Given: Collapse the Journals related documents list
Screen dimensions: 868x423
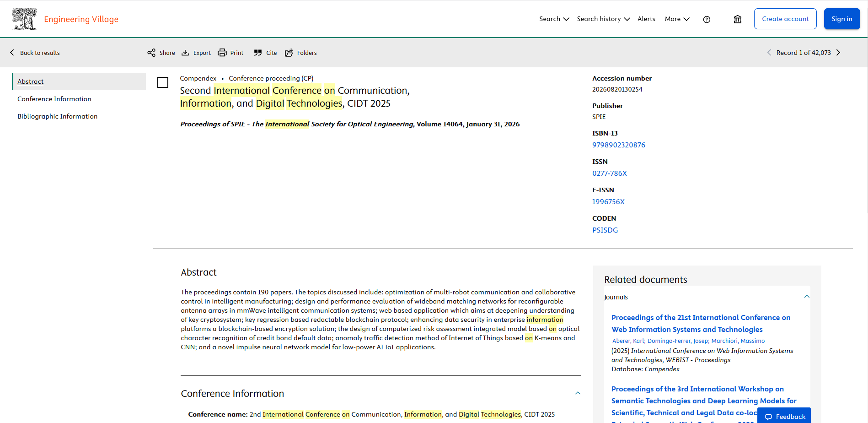Looking at the screenshot, I should 807,297.
